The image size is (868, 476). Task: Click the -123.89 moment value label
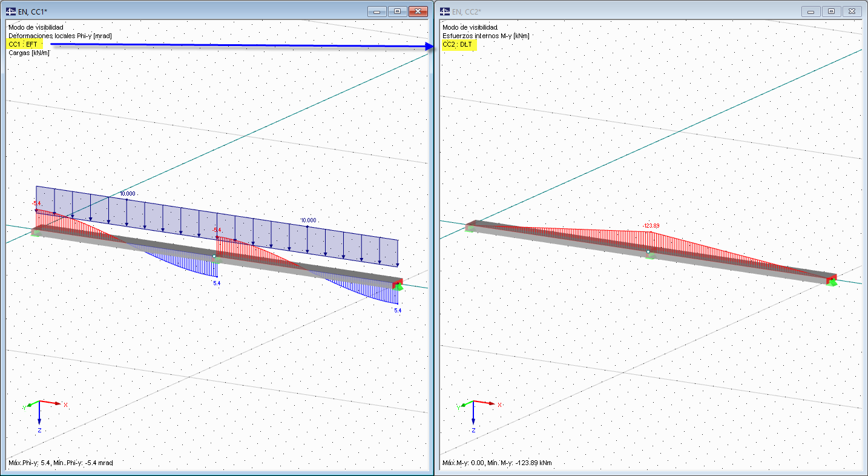click(651, 226)
